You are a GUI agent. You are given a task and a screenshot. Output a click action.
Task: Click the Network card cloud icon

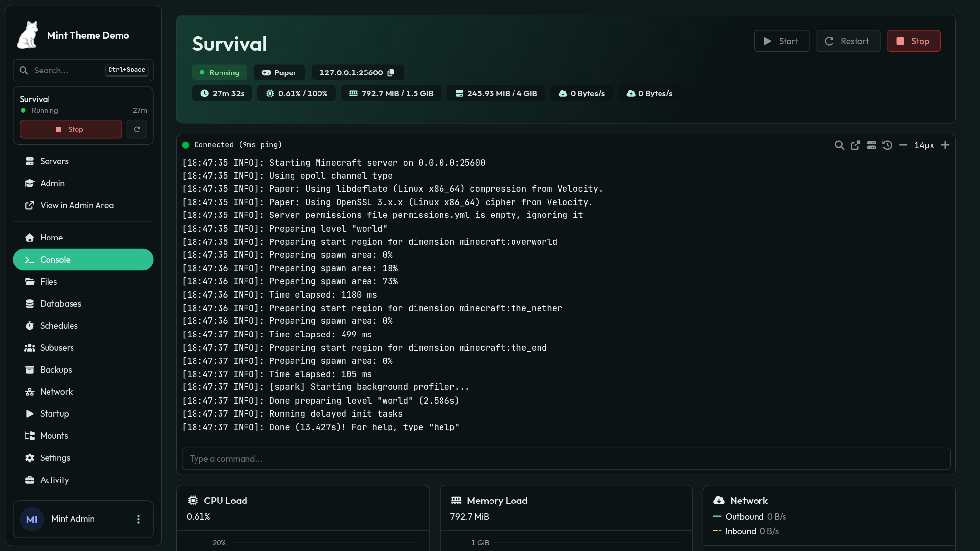coord(719,500)
